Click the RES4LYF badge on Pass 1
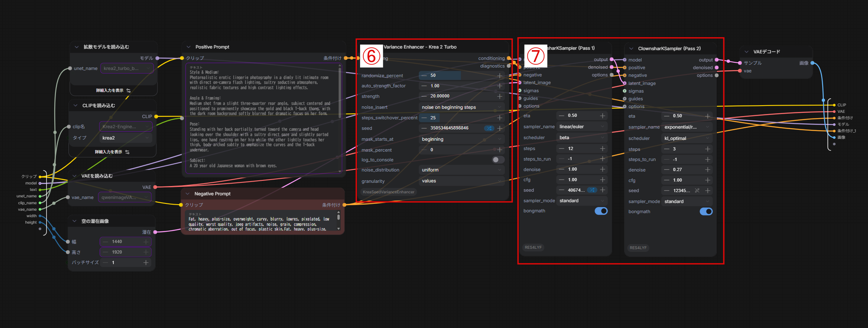Viewport: 868px width, 328px height. [x=533, y=248]
